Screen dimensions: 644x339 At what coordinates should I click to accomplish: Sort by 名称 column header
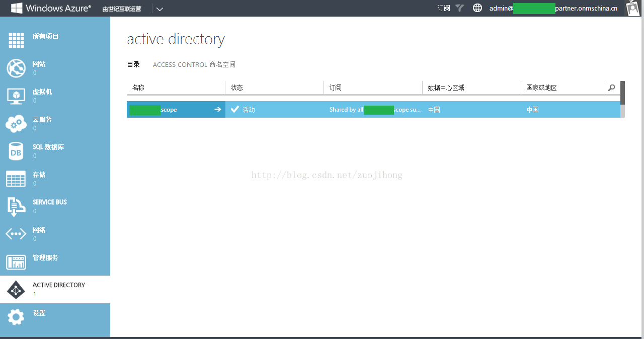(138, 88)
